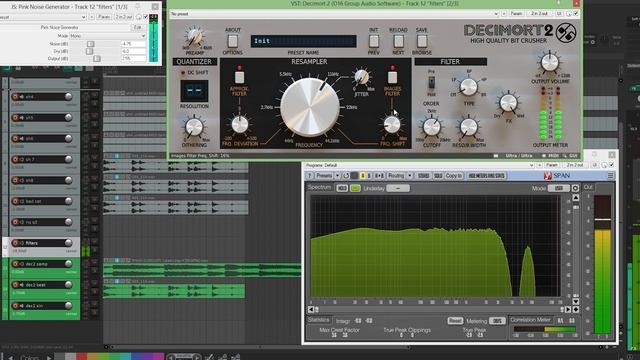The height and width of the screenshot is (360, 640).
Task: Toggle the IMAGES FILTER switch
Action: tap(392, 77)
